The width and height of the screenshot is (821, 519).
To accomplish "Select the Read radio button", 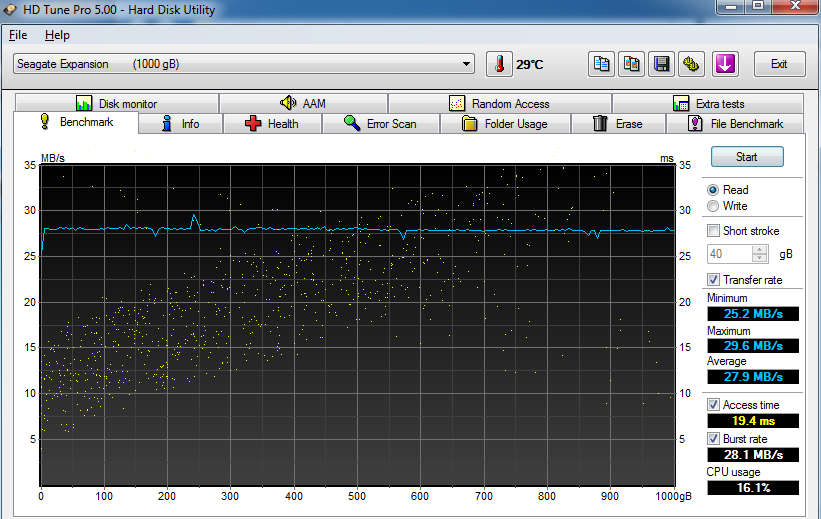I will (x=713, y=190).
